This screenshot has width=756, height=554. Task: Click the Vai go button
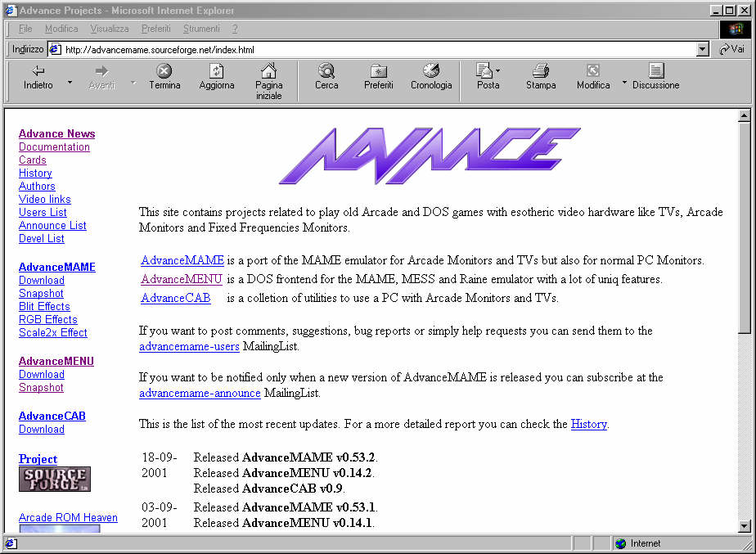(732, 49)
